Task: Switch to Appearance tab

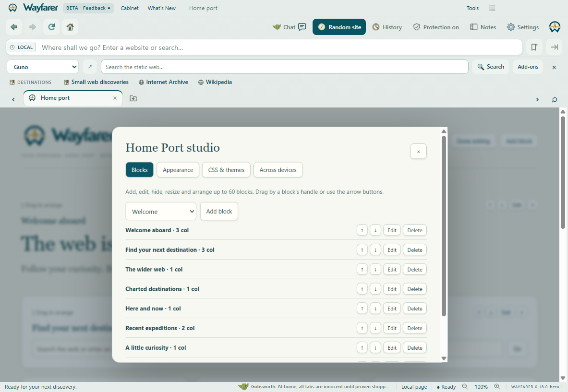Action: (178, 170)
